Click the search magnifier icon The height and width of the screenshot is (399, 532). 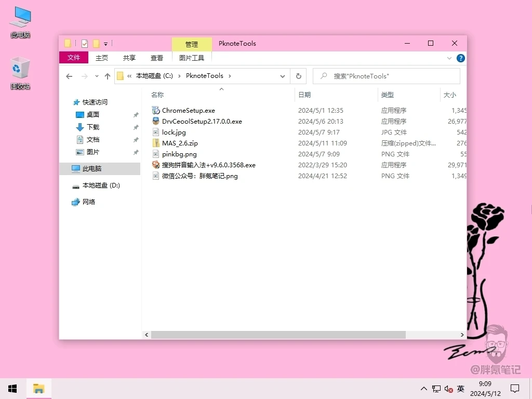click(x=324, y=76)
